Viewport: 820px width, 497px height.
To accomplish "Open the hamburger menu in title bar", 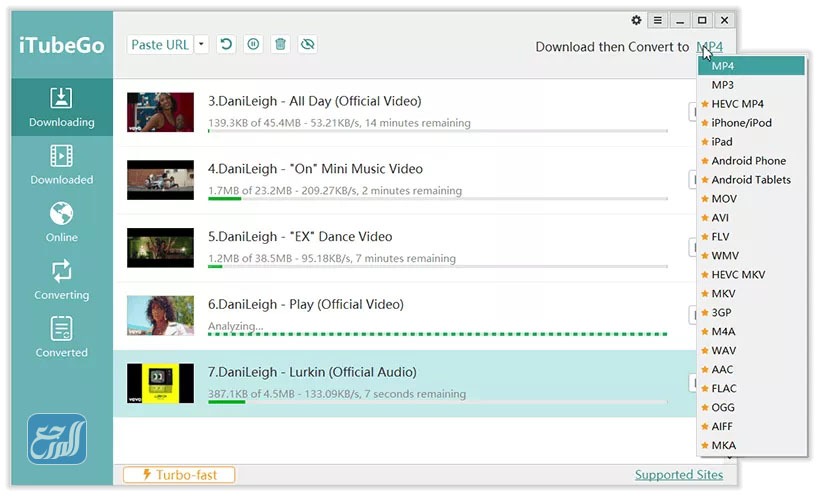I will pos(658,20).
